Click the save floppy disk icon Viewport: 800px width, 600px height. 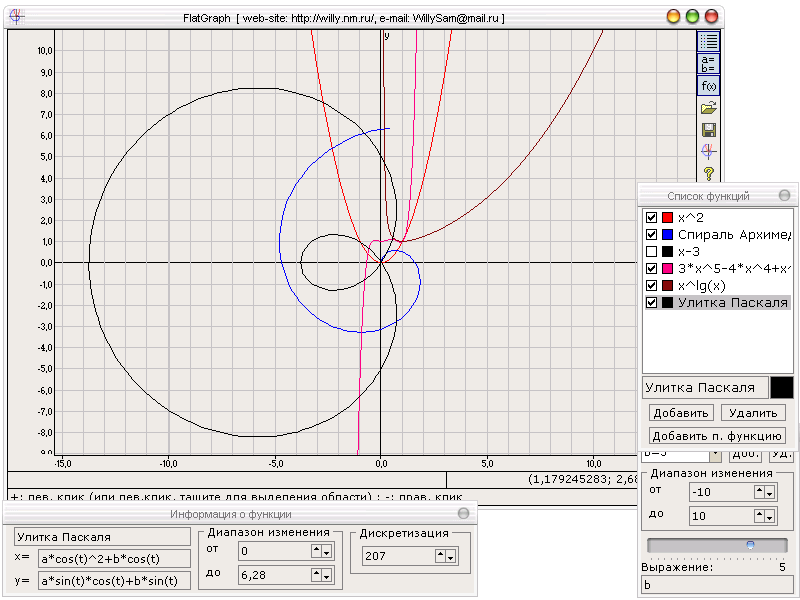[708, 130]
